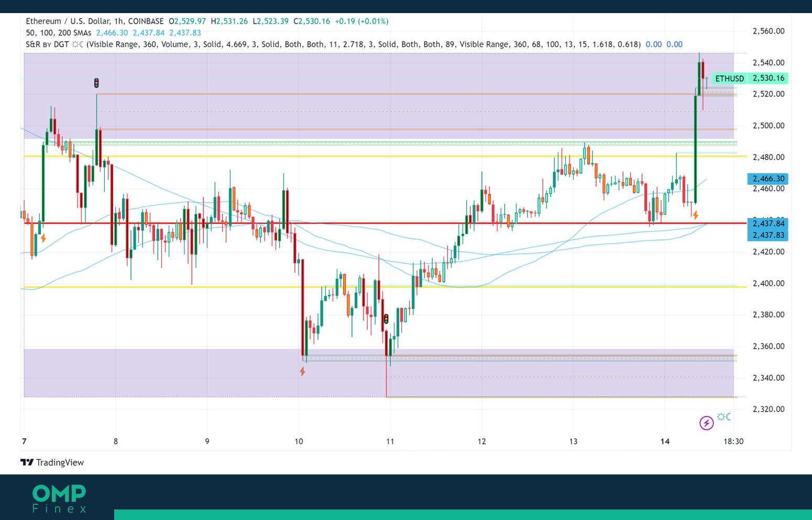The image size is (812, 520).
Task: Click orange lightning marker near the day 7 candles
Action: (43, 238)
